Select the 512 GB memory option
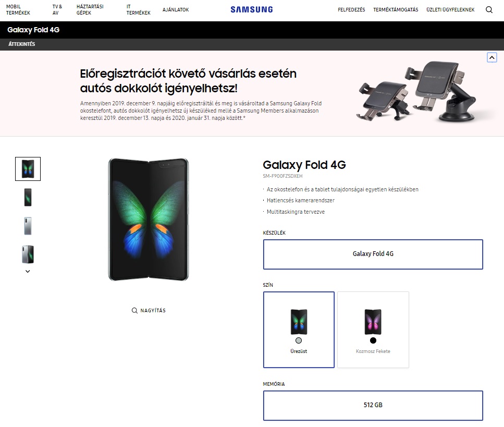504x427 pixels. click(373, 405)
